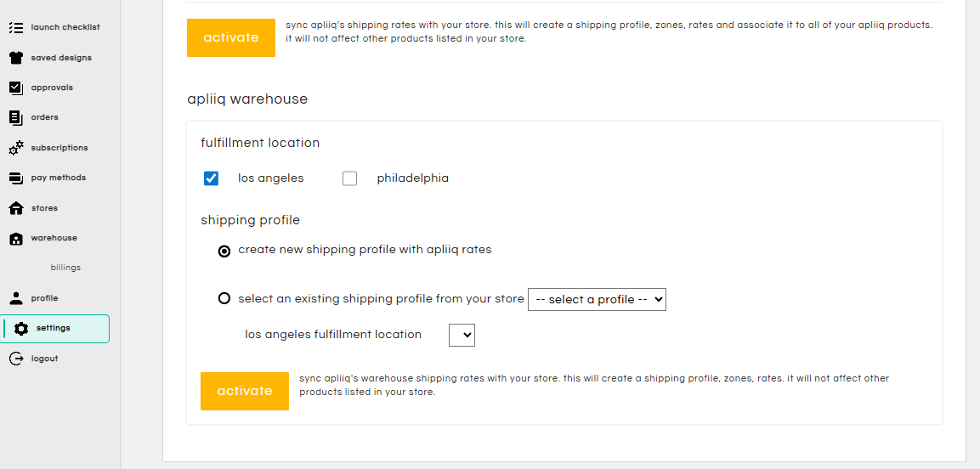Select create new shipping profile radio button
The height and width of the screenshot is (469, 980).
[224, 251]
